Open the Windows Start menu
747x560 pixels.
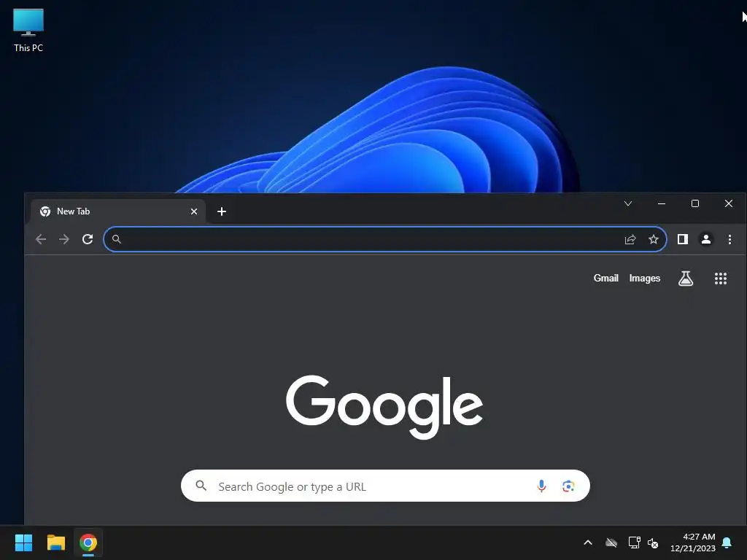23,542
